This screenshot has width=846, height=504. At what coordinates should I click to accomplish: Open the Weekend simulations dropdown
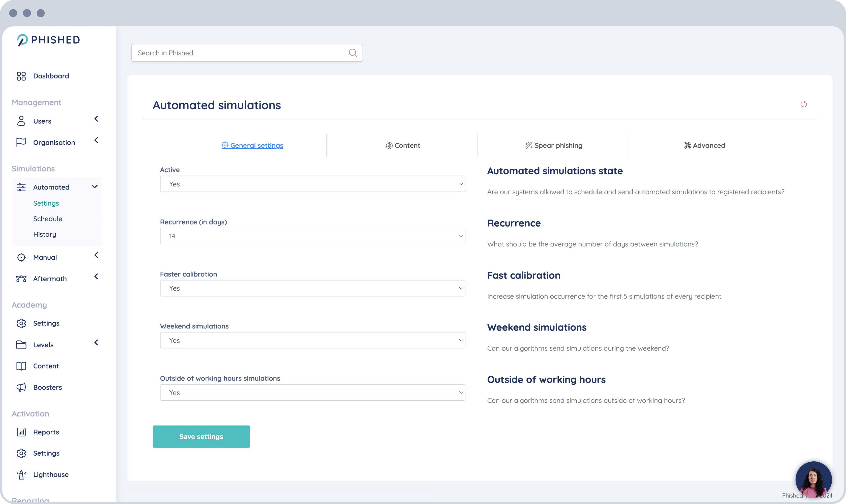click(312, 340)
